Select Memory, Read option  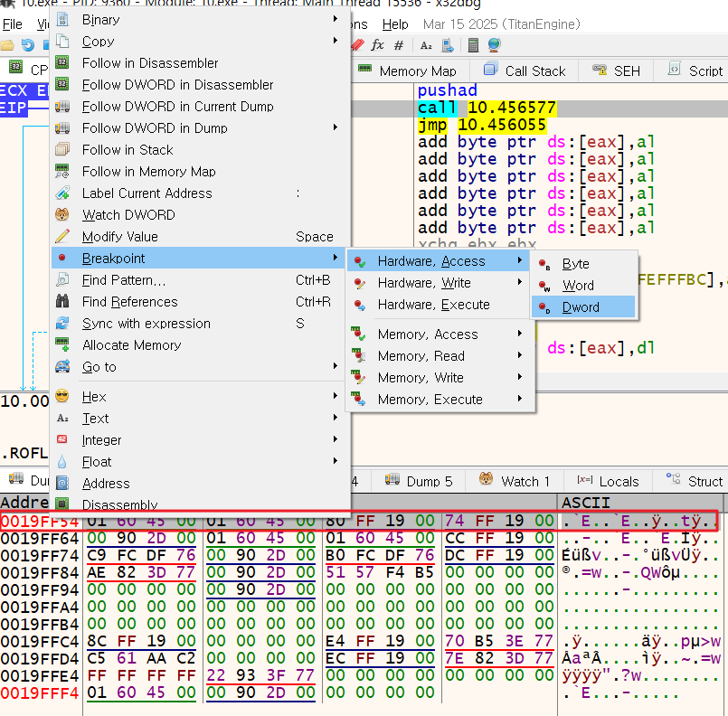coord(438,356)
